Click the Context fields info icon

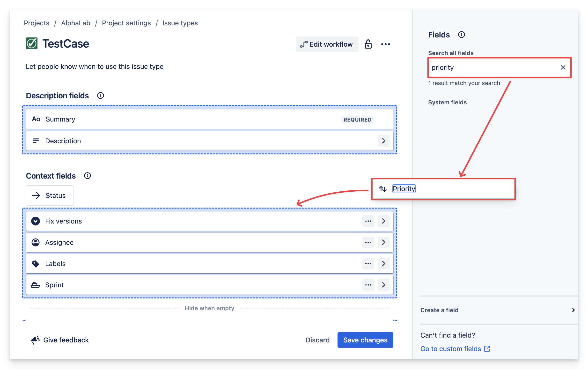pos(88,176)
